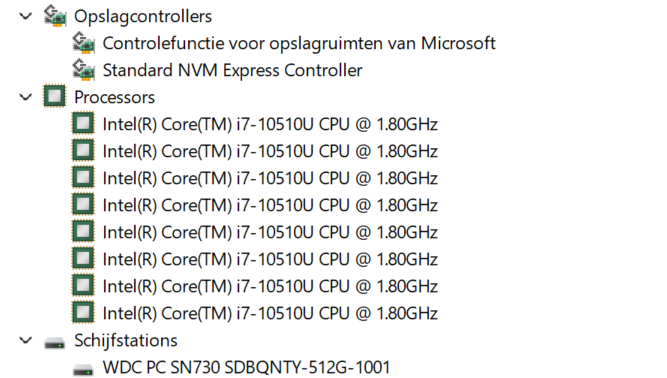This screenshot has width=667, height=378.
Task: Select the fourth Intel Core i7-10510U entry text
Action: point(270,205)
